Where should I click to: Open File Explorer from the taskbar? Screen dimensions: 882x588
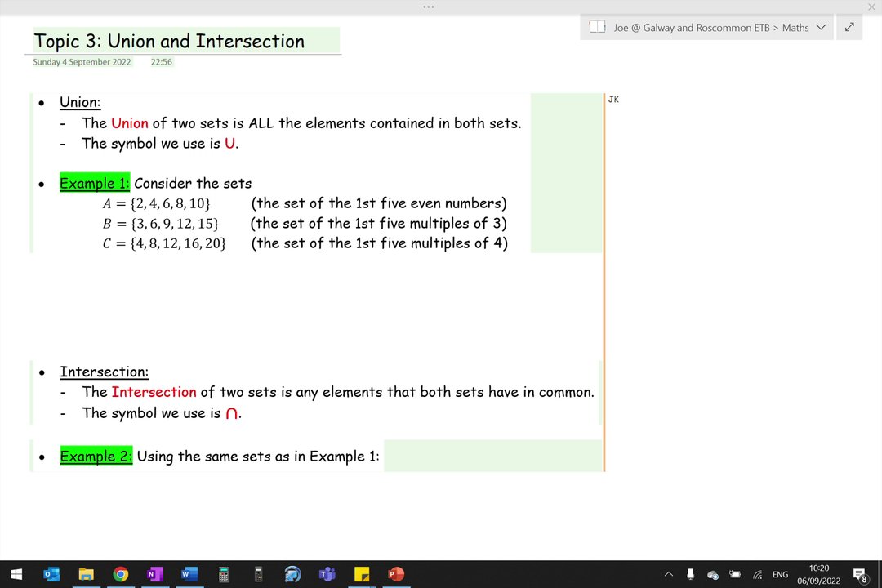pyautogui.click(x=86, y=574)
